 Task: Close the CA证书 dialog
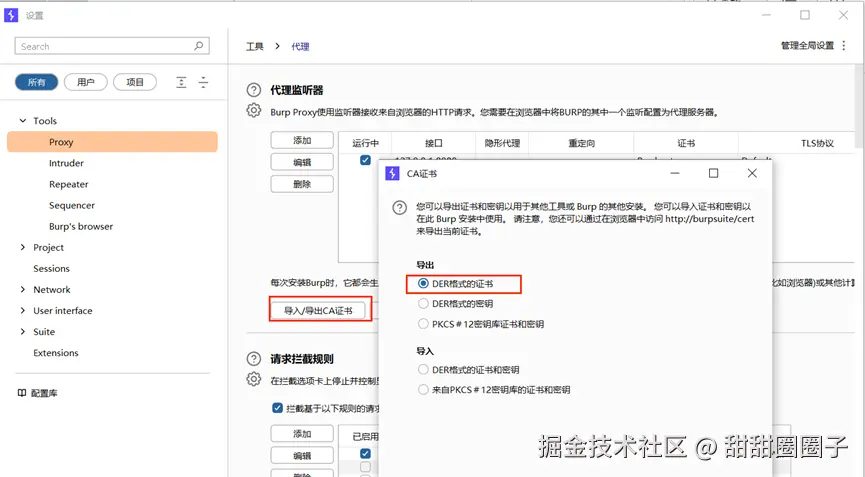(752, 173)
